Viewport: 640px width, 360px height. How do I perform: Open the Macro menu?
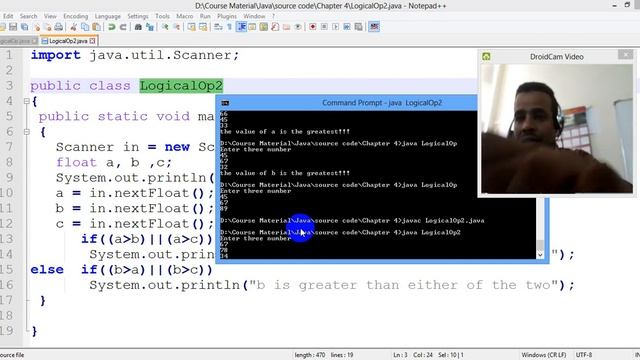click(184, 16)
